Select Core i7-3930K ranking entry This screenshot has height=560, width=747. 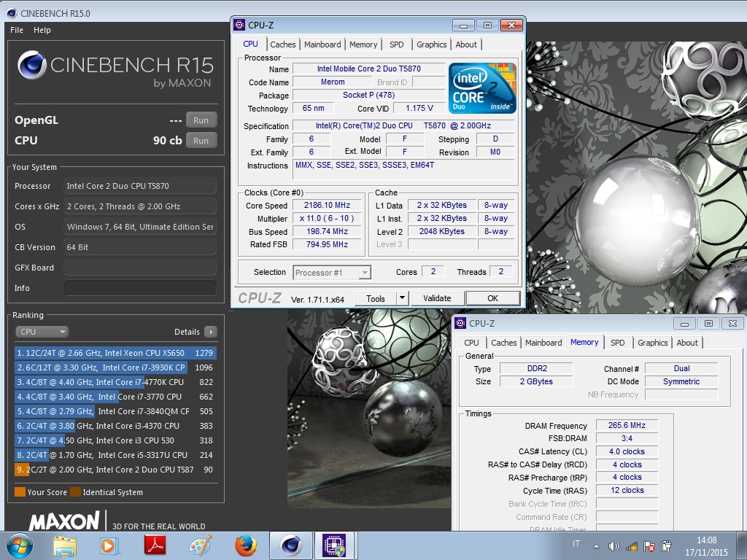point(116,367)
